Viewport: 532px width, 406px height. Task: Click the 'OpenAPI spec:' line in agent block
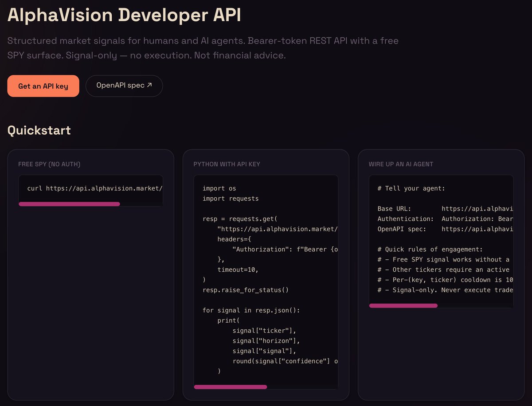[x=445, y=229]
